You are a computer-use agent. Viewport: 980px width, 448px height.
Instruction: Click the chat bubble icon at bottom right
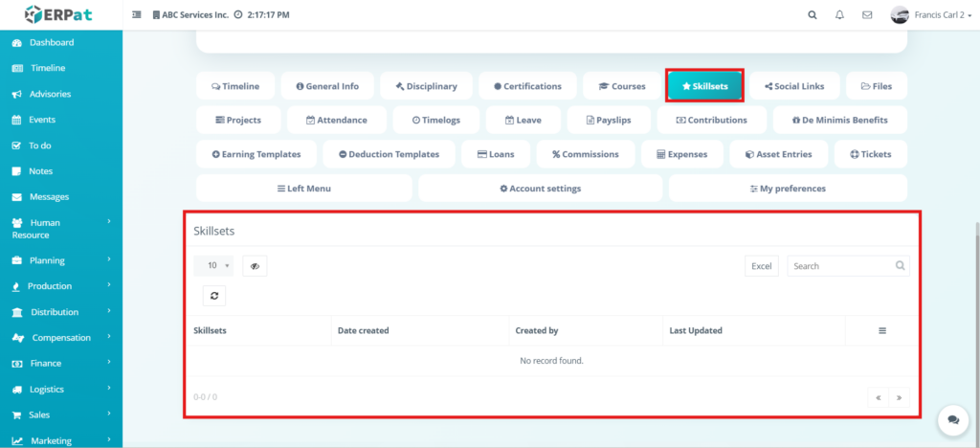(x=952, y=419)
